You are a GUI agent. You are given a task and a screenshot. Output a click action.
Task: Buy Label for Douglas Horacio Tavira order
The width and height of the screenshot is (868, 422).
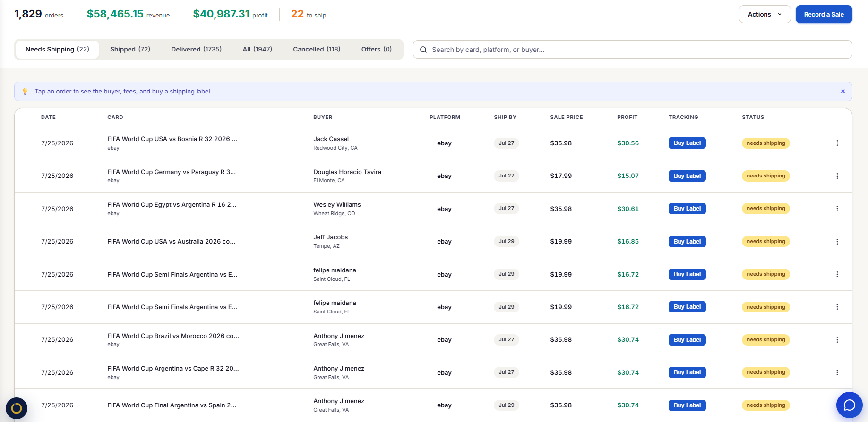coord(687,176)
